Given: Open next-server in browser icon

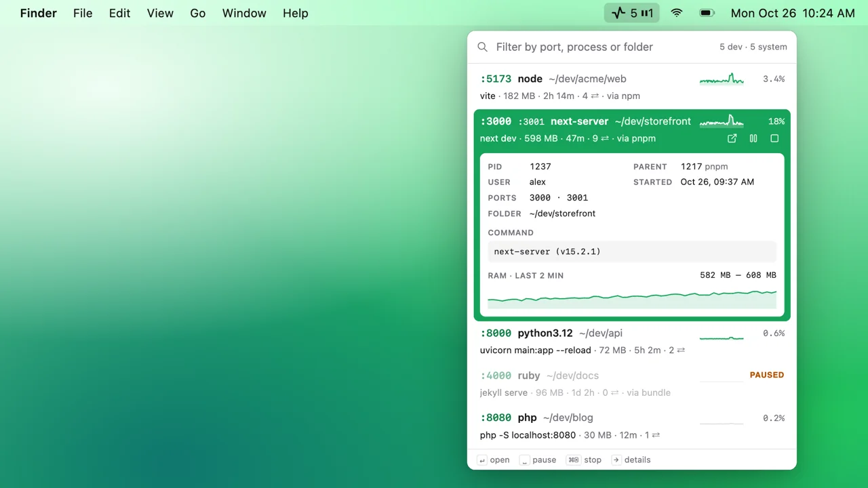Looking at the screenshot, I should [732, 138].
